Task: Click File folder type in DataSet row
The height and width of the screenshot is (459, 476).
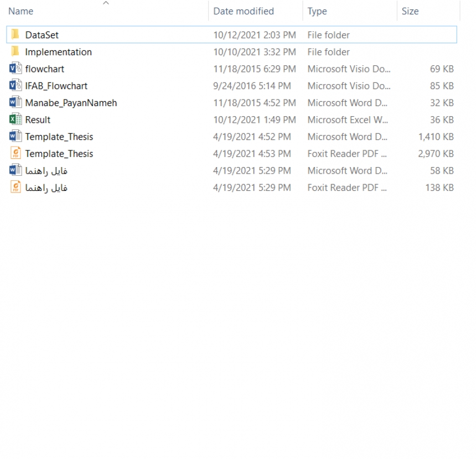Action: click(x=328, y=35)
